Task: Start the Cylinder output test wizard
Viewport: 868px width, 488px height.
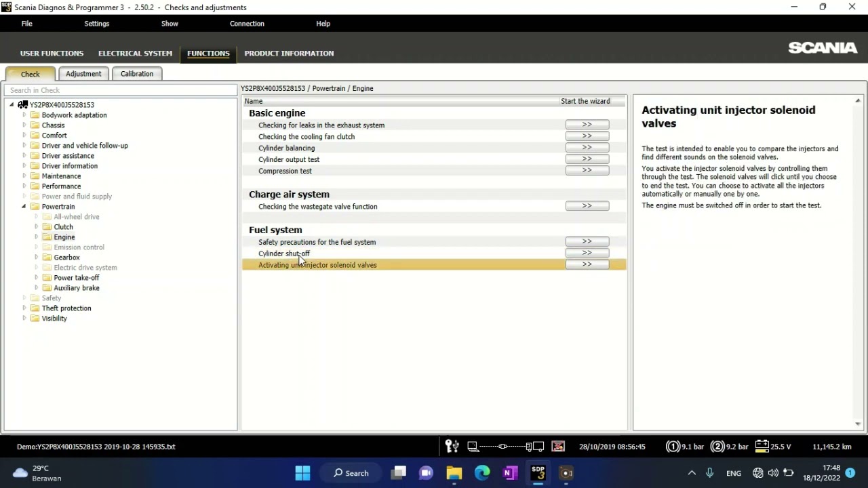Action: pos(587,159)
